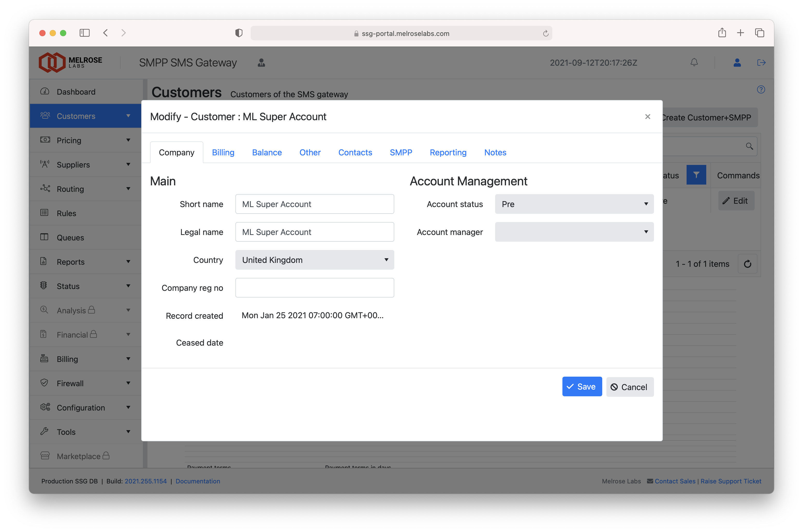Viewport: 803px width, 532px height.
Task: Close the Modify Customer dialog
Action: coord(648,117)
